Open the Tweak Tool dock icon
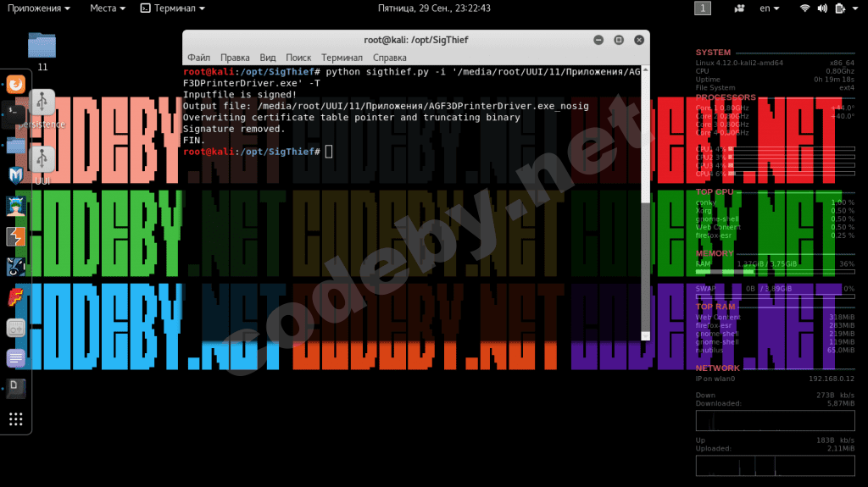Screen dimensions: 868x487 [15, 328]
